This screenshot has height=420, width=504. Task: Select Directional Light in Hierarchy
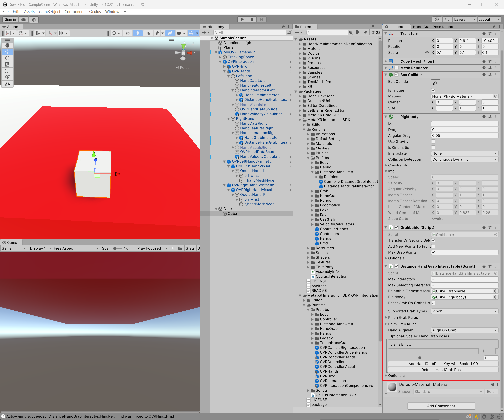(238, 43)
